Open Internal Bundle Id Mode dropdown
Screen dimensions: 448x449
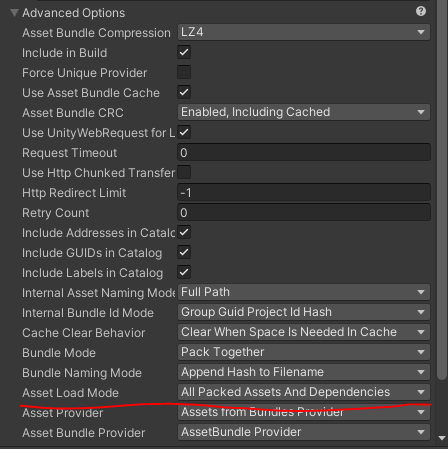[304, 312]
